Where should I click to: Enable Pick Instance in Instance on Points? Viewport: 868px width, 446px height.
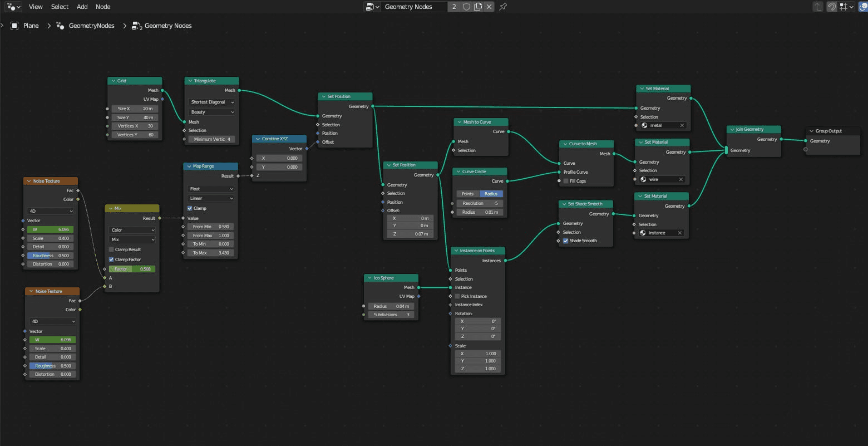458,296
